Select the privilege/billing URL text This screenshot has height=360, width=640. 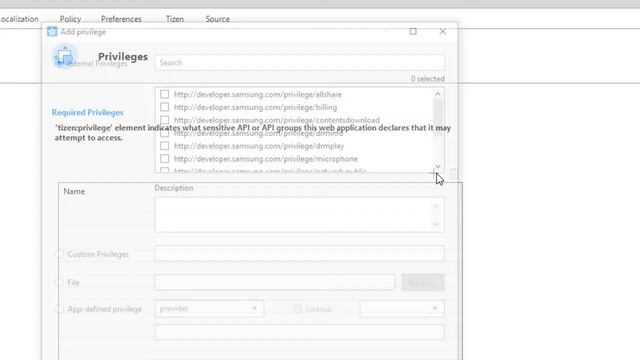pos(255,107)
